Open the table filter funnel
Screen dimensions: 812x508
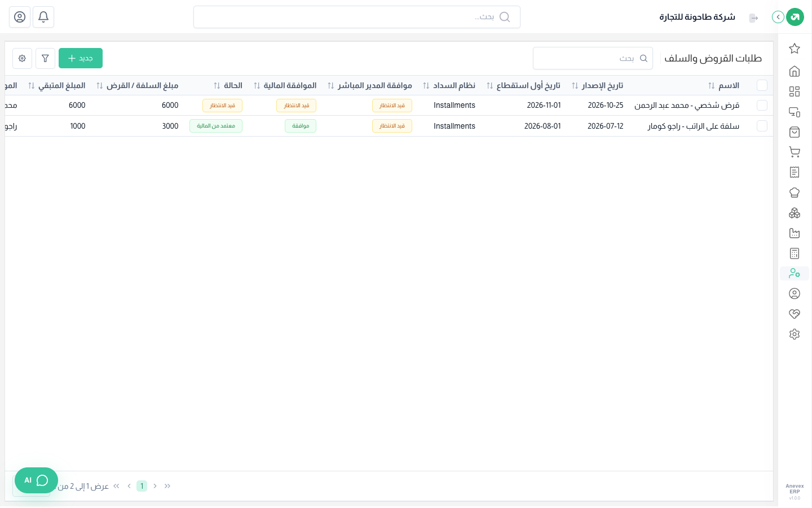click(45, 58)
